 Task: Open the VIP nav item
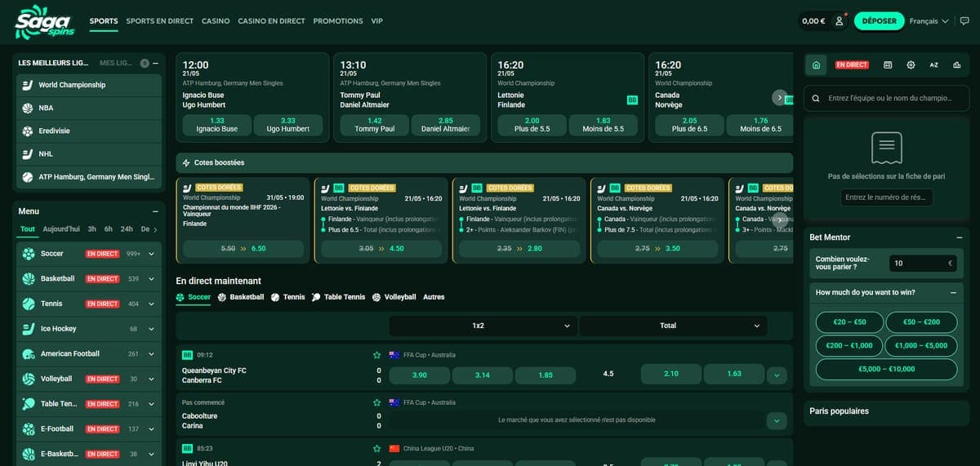[376, 21]
